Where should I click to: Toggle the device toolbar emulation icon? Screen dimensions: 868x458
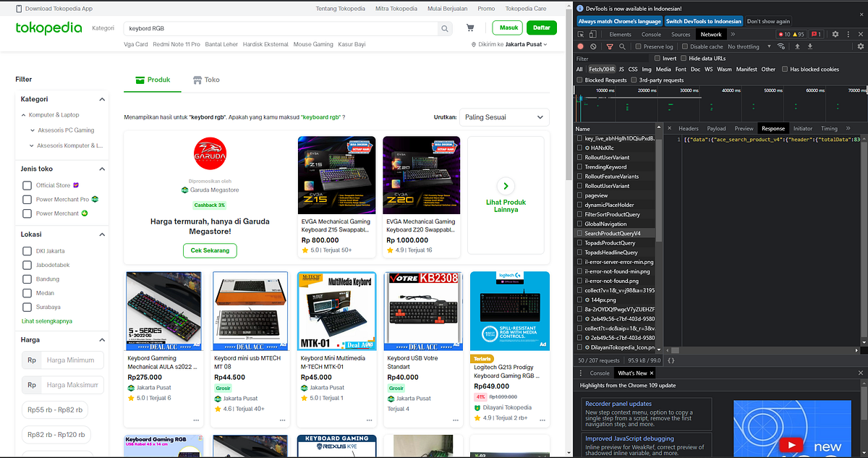[592, 35]
